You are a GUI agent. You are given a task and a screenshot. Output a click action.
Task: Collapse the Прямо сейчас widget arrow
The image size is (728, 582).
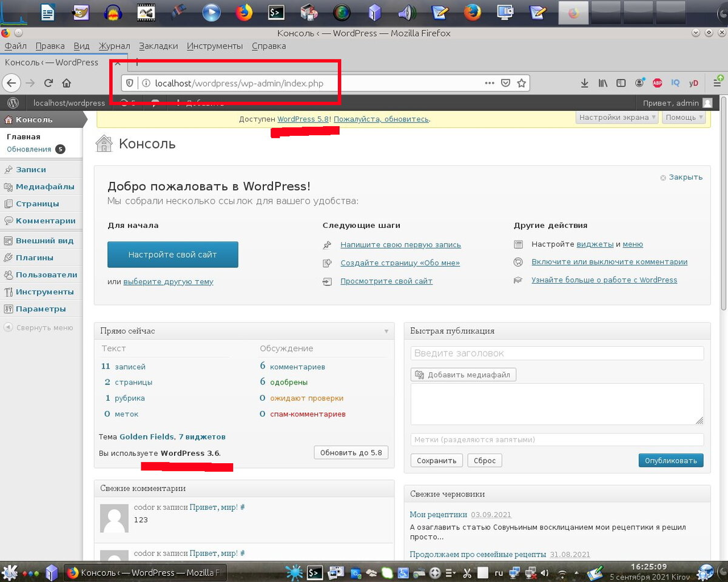(386, 331)
